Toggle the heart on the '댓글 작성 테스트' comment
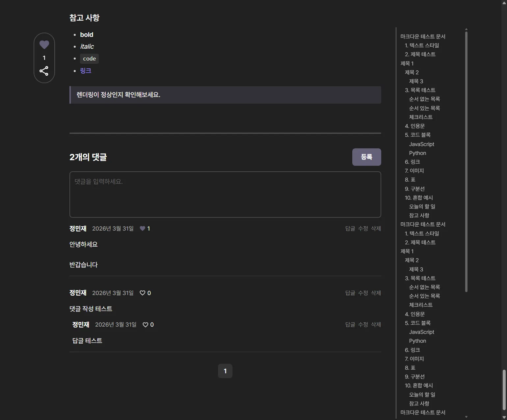The height and width of the screenshot is (420, 507). pyautogui.click(x=142, y=293)
